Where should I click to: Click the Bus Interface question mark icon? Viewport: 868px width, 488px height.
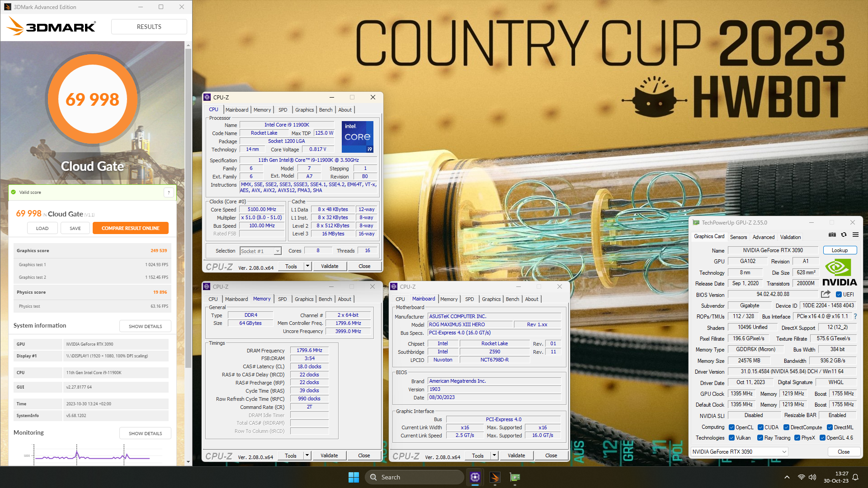pyautogui.click(x=855, y=316)
